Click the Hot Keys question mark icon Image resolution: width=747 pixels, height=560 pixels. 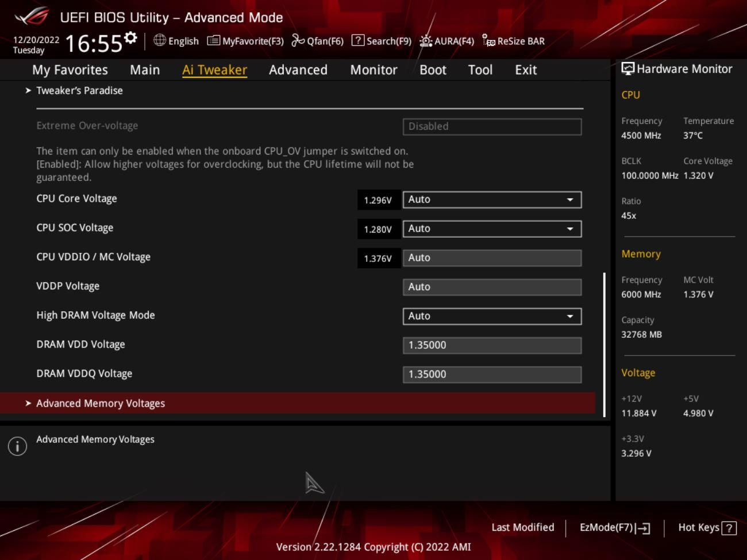pyautogui.click(x=729, y=528)
